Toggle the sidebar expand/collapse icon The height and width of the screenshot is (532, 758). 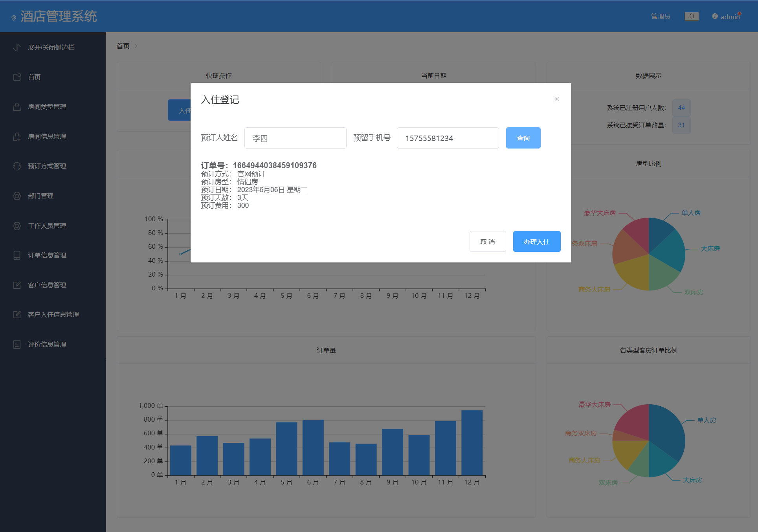tap(17, 48)
